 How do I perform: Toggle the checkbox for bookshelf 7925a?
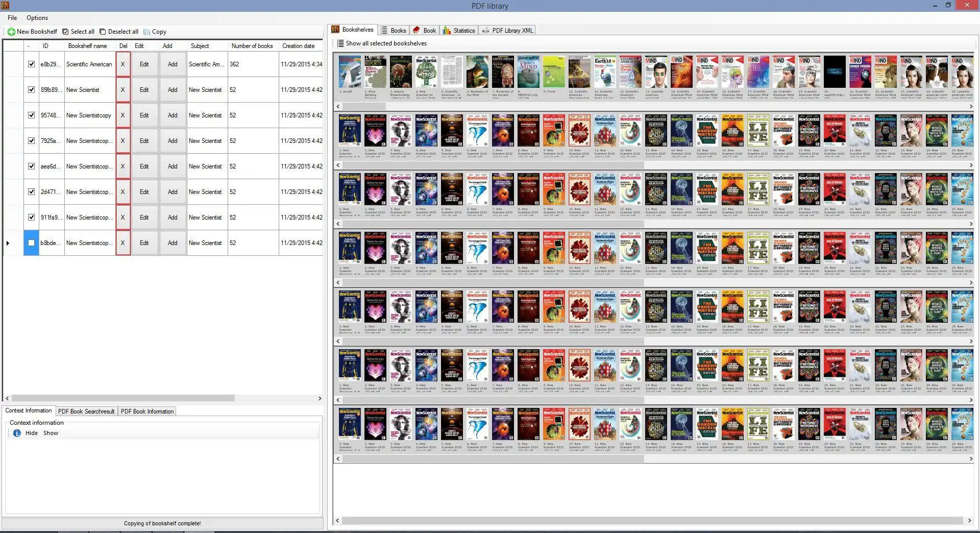pos(31,141)
